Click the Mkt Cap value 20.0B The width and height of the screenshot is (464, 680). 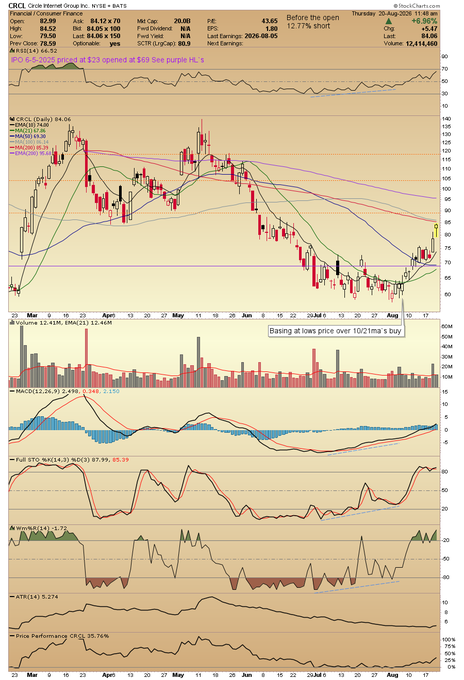click(182, 21)
